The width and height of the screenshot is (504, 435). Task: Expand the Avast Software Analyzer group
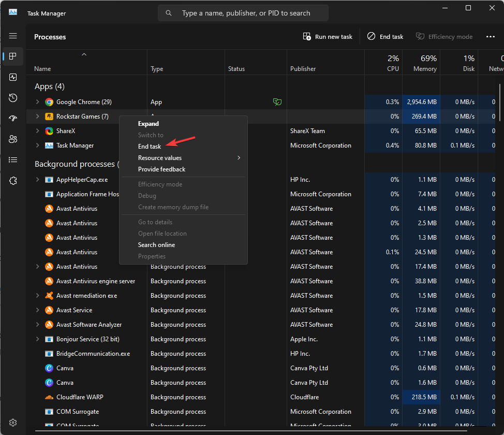click(38, 325)
